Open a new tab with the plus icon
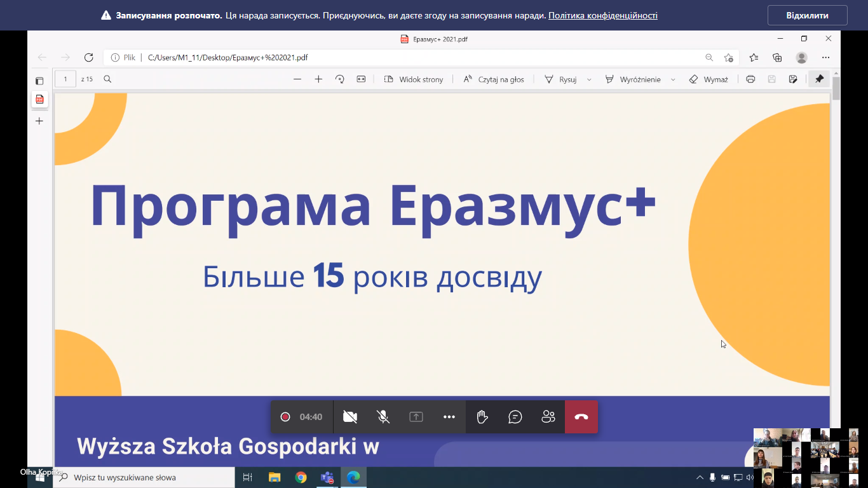Image resolution: width=868 pixels, height=488 pixels. (39, 121)
